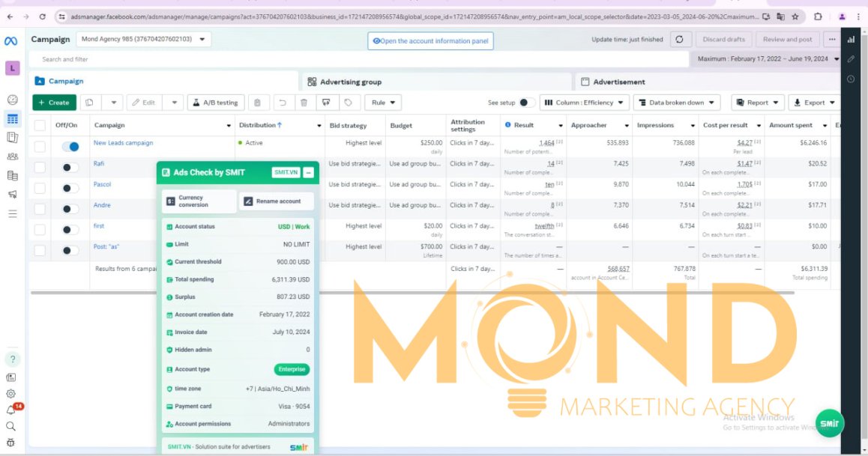The image size is (868, 456).
Task: Check the New Leads campaign row checkbox
Action: (40, 147)
